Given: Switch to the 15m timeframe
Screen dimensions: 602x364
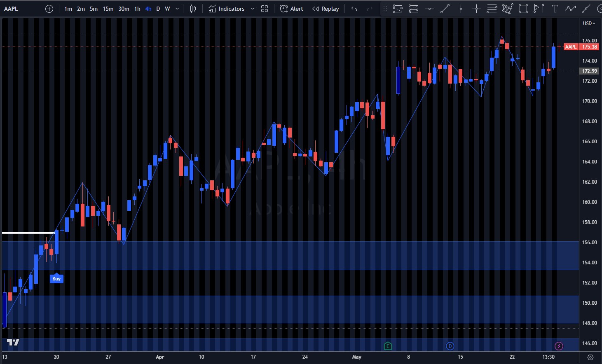Looking at the screenshot, I should pos(108,9).
